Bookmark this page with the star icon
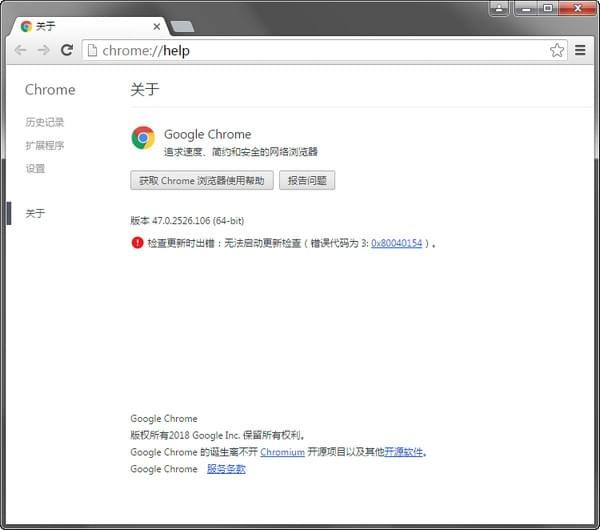 coord(556,50)
